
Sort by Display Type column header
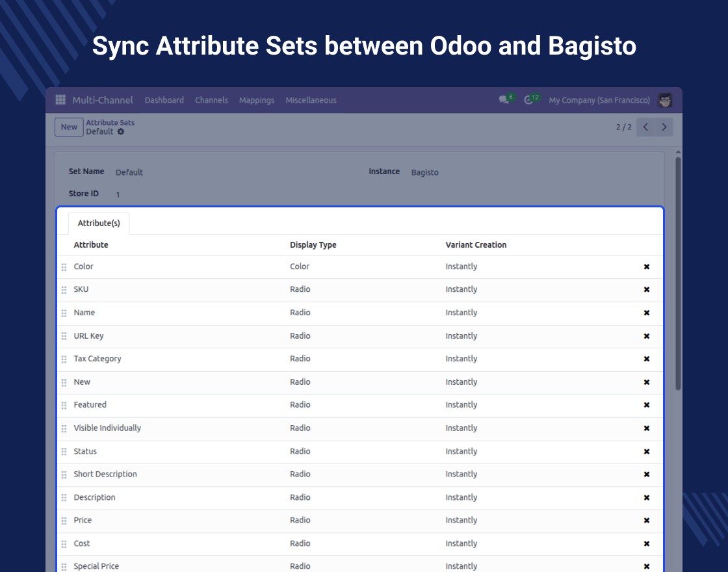313,244
